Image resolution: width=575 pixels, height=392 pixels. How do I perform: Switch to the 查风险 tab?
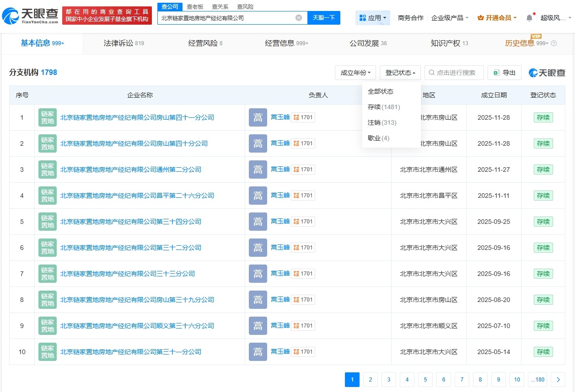(x=246, y=6)
